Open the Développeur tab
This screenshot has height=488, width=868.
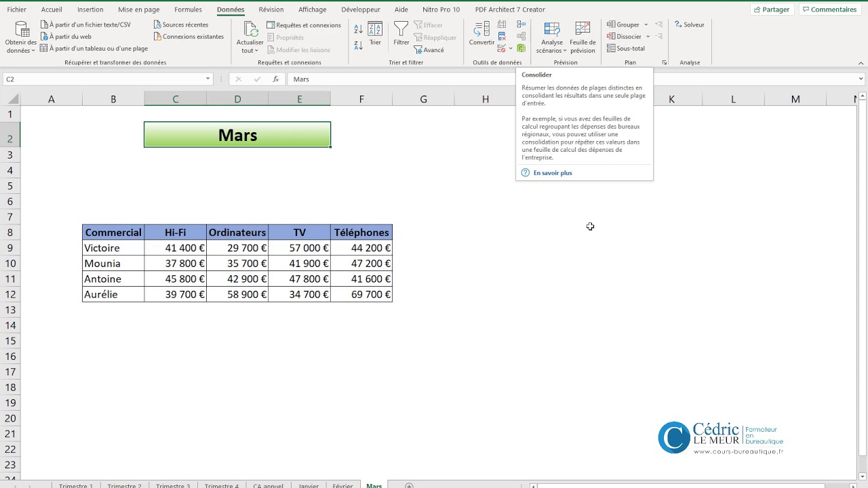click(x=361, y=9)
